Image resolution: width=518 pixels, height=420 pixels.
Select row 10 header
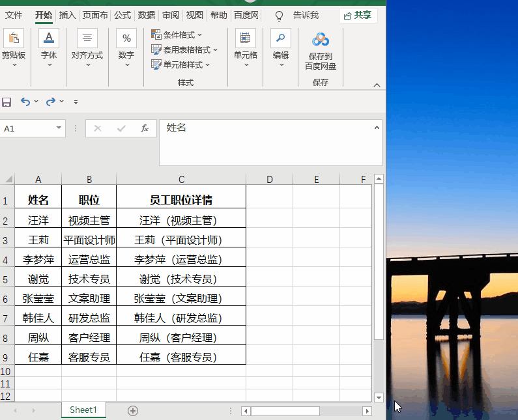click(7, 371)
